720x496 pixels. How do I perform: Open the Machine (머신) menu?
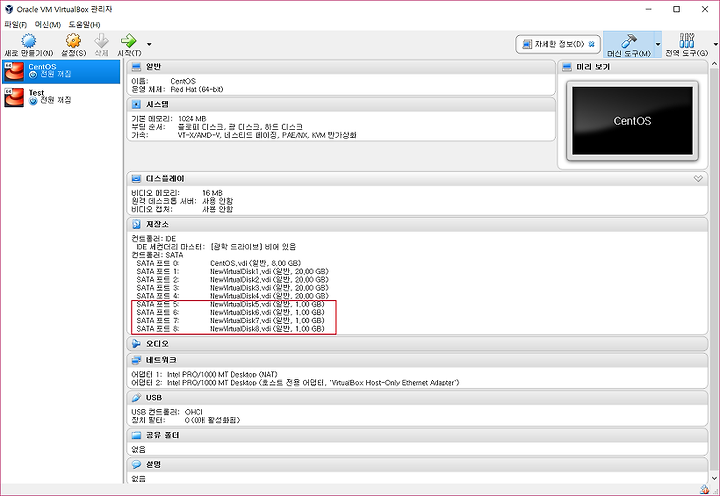pos(48,24)
